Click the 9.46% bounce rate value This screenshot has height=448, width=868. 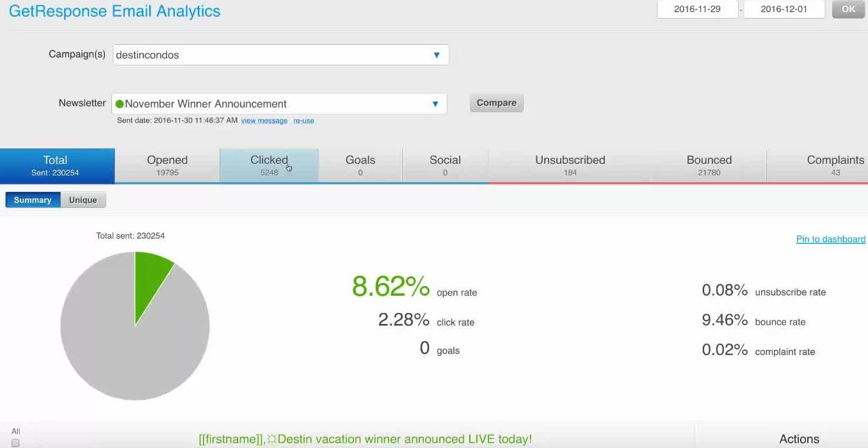[725, 320]
